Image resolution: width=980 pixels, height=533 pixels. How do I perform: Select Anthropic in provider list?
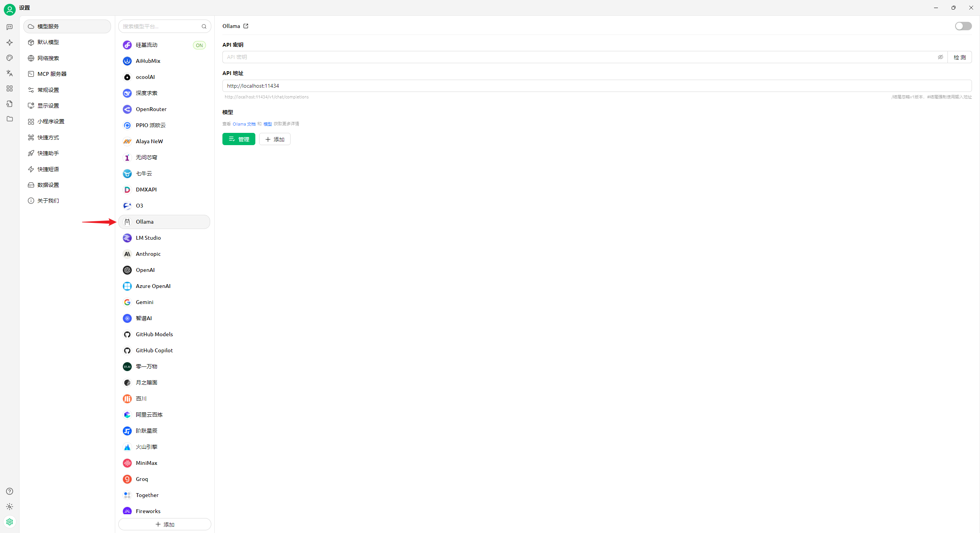tap(148, 254)
